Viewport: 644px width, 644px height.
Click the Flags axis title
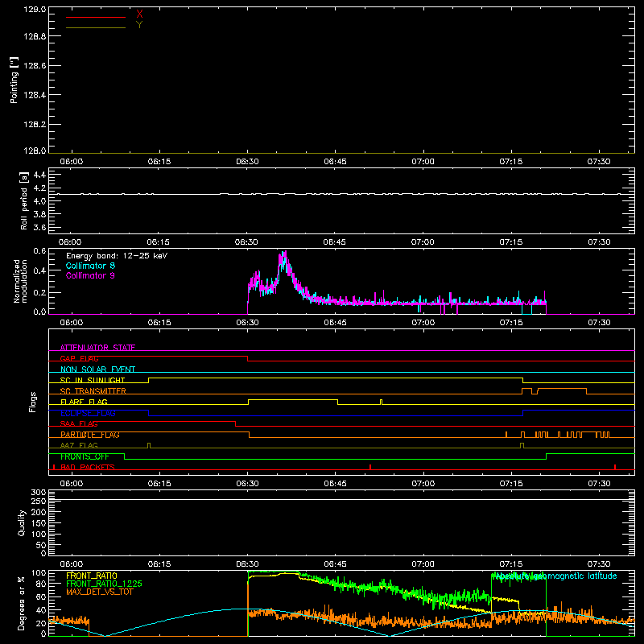pos(33,402)
